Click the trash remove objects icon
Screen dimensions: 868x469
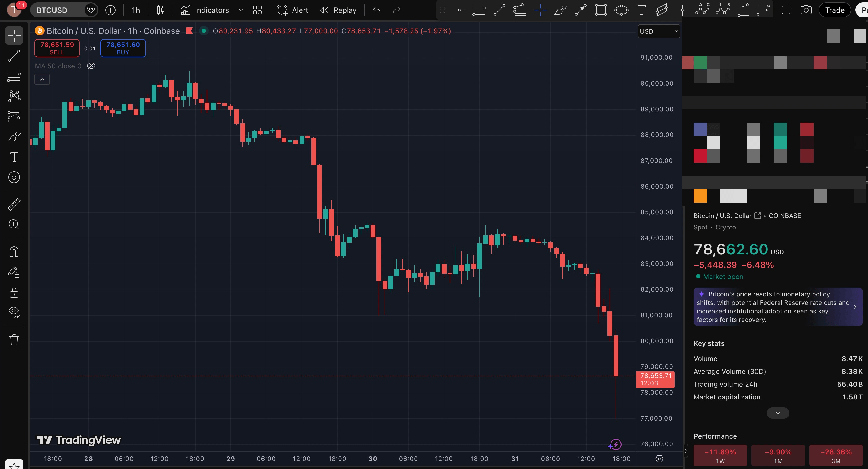[14, 339]
